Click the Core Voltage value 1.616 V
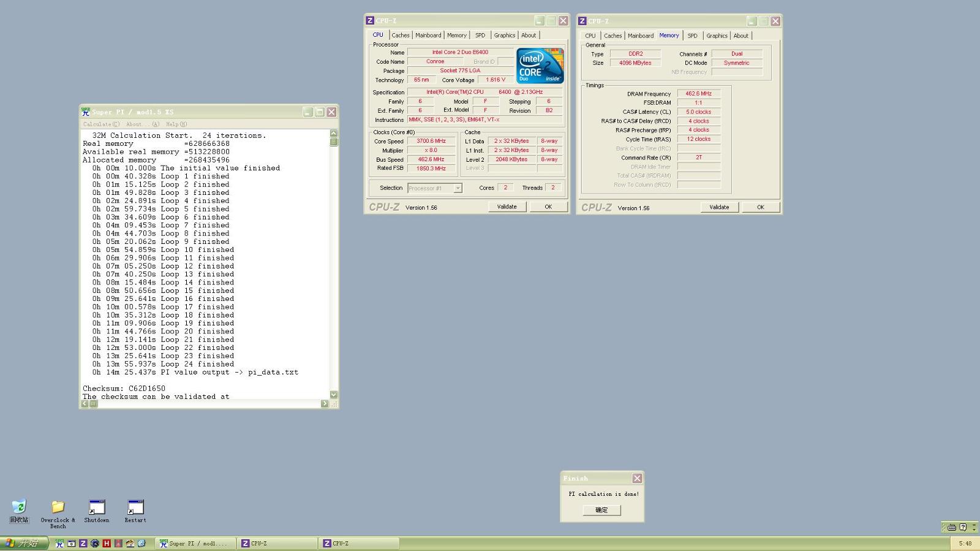Image resolution: width=980 pixels, height=551 pixels. click(496, 80)
